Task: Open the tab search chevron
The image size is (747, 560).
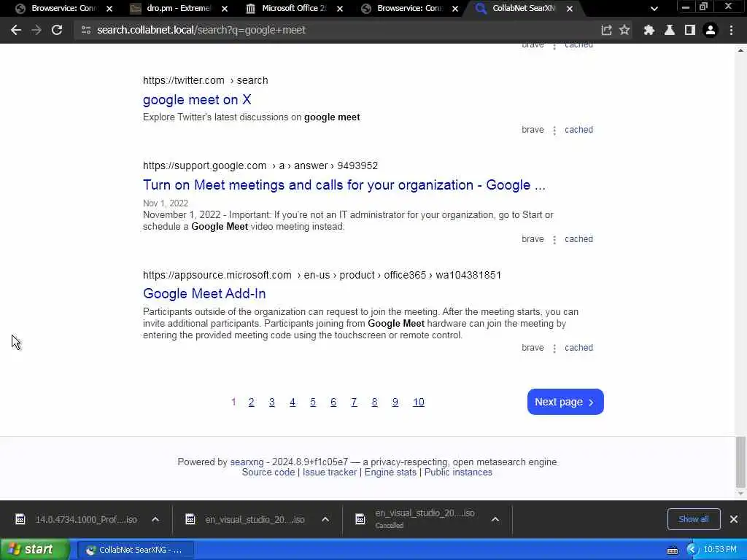Action: coord(654,9)
